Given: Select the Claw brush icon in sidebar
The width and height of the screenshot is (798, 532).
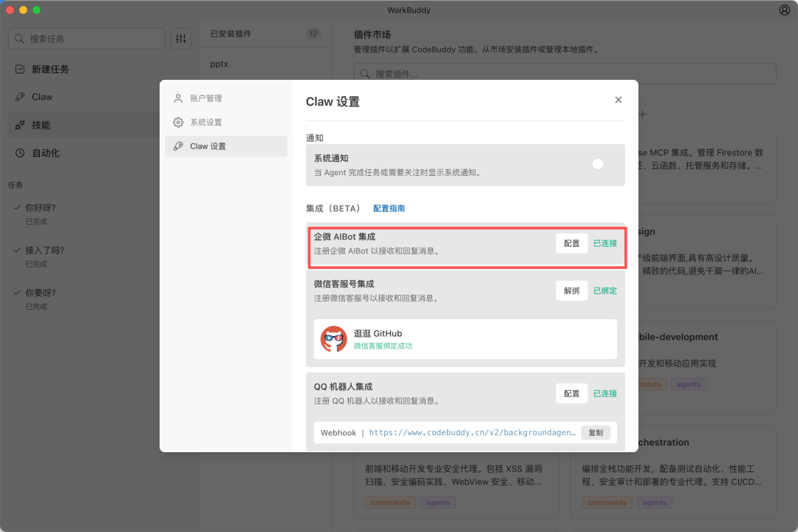Looking at the screenshot, I should click(x=21, y=97).
